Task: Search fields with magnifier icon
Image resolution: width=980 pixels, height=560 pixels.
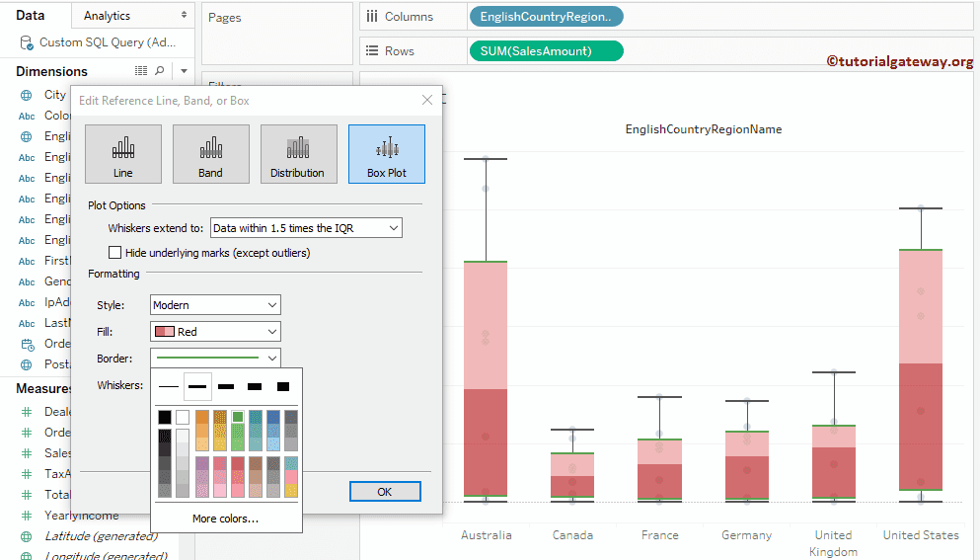Action: [160, 71]
